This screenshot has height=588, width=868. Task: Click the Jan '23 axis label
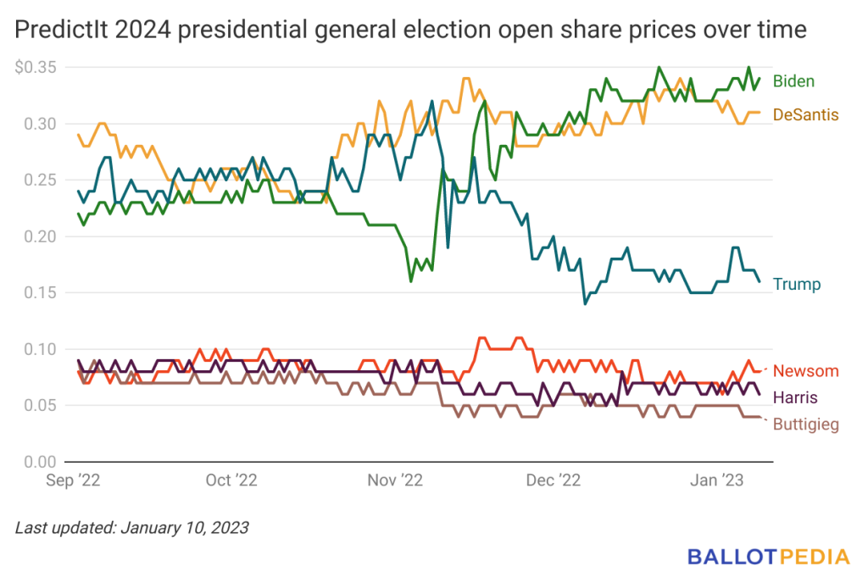[716, 480]
